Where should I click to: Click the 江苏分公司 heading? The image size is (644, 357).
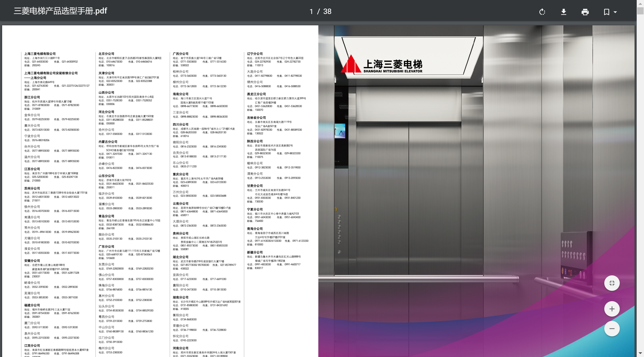pos(32,169)
